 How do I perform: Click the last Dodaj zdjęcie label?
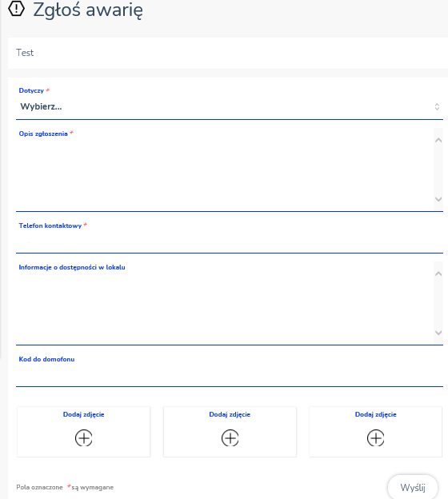coord(376,414)
